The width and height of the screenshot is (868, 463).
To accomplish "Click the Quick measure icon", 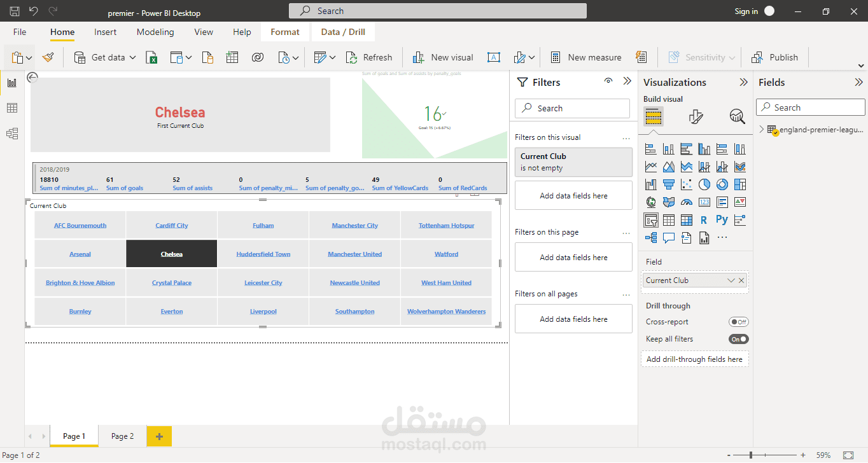I will coord(641,57).
